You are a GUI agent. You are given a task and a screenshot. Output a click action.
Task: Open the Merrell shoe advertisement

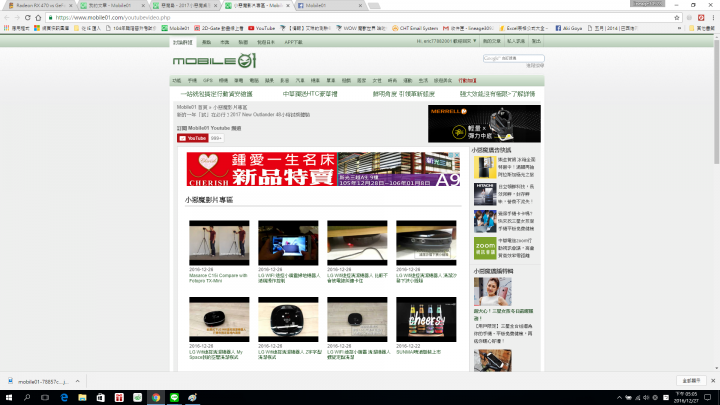[484, 124]
